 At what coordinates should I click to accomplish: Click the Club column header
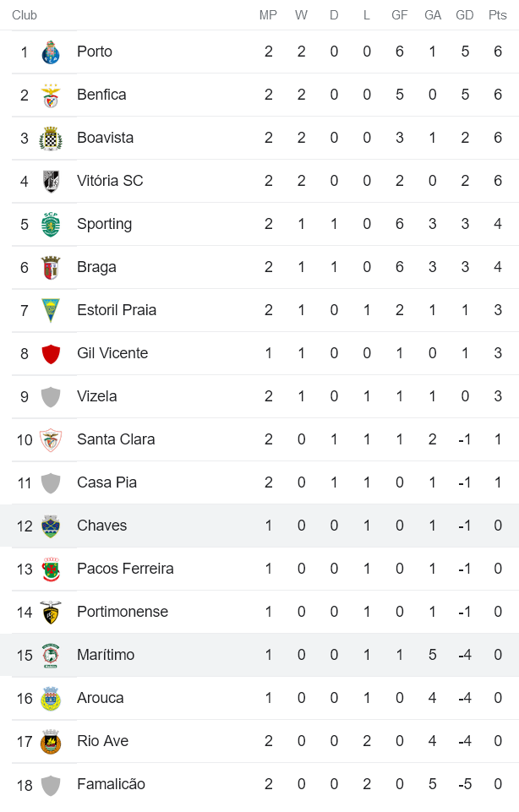click(25, 15)
